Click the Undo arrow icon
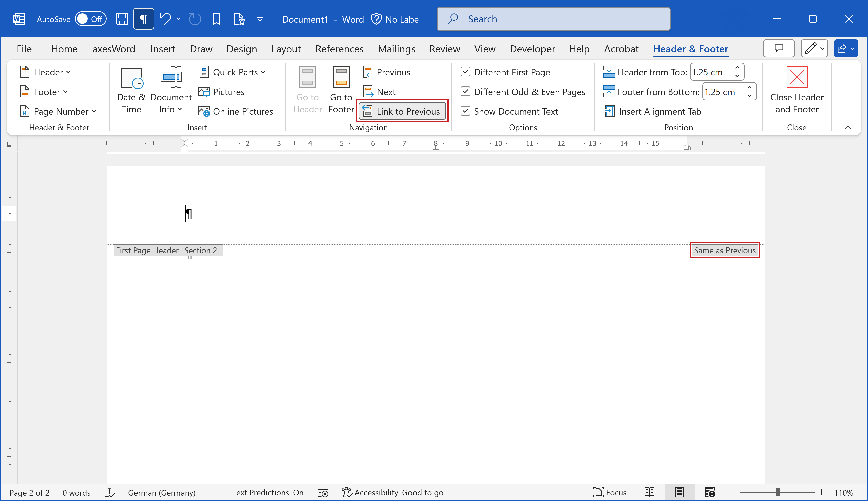This screenshot has height=501, width=868. click(x=165, y=19)
